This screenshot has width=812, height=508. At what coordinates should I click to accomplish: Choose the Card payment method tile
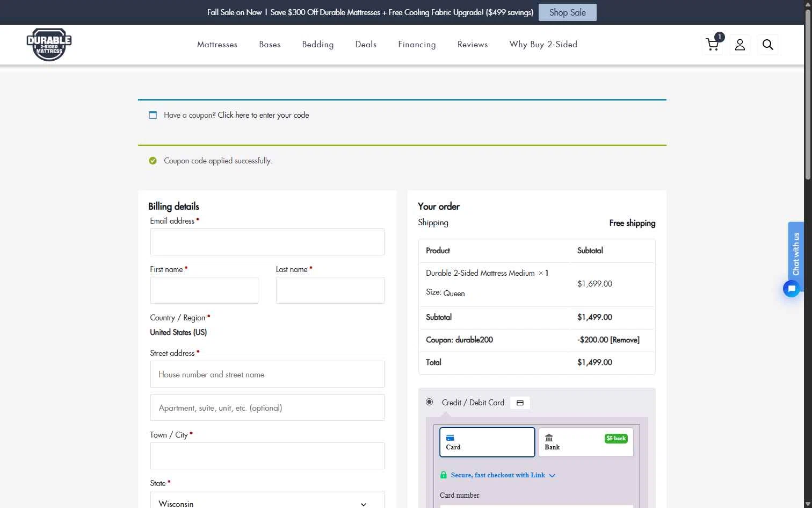(487, 442)
